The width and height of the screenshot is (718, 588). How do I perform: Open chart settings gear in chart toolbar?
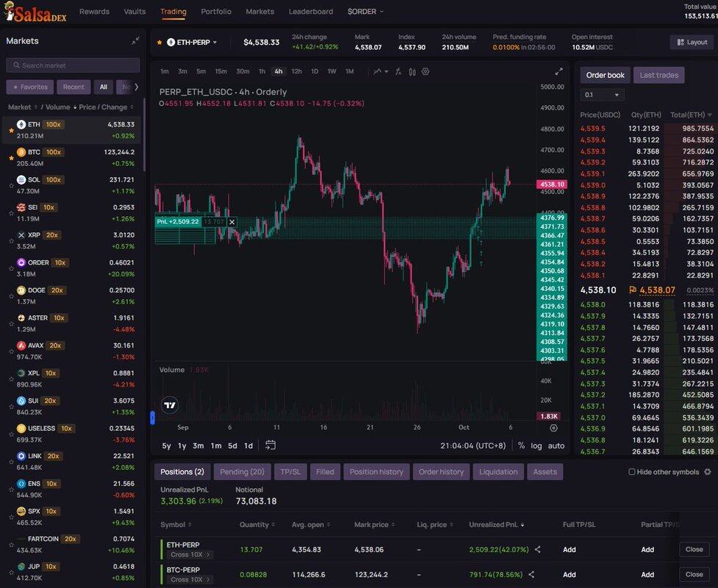click(426, 71)
